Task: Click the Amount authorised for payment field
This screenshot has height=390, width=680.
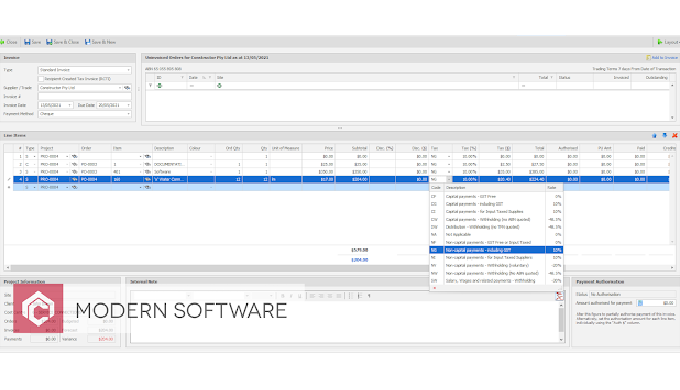Action: (657, 303)
